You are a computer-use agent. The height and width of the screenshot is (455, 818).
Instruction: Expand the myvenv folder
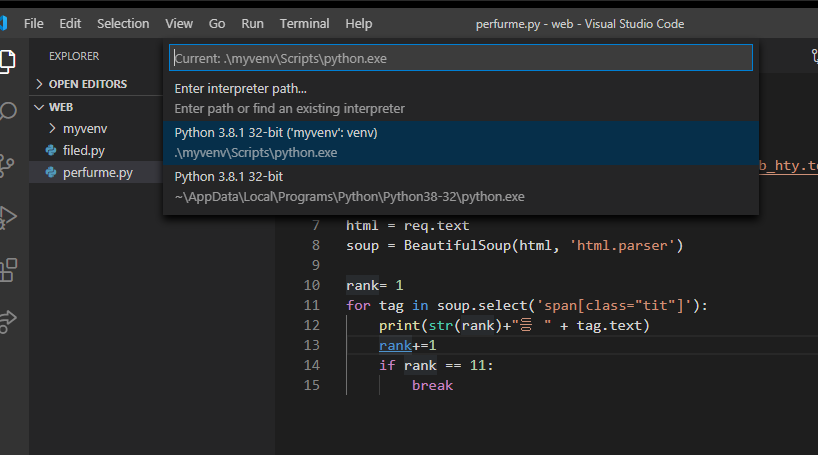point(52,128)
